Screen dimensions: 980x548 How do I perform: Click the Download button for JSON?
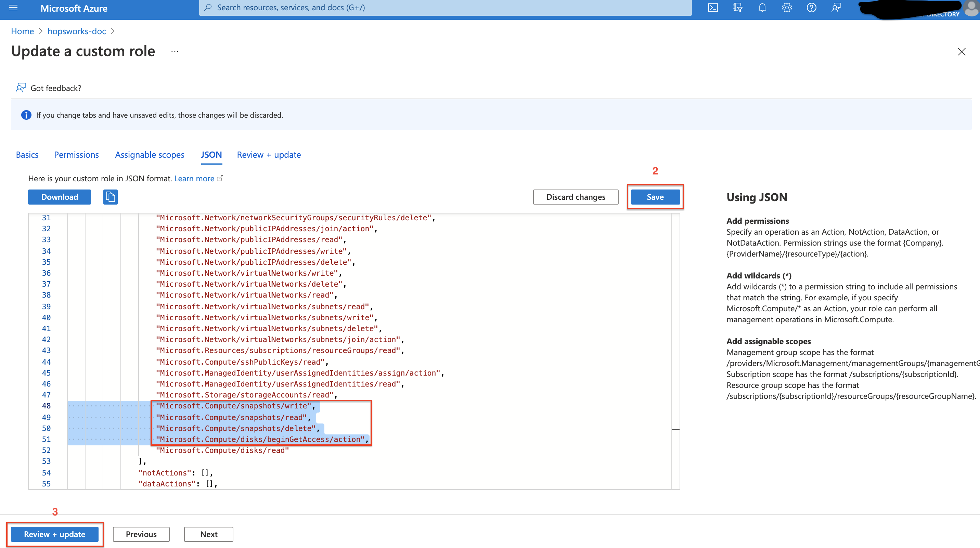(x=60, y=197)
